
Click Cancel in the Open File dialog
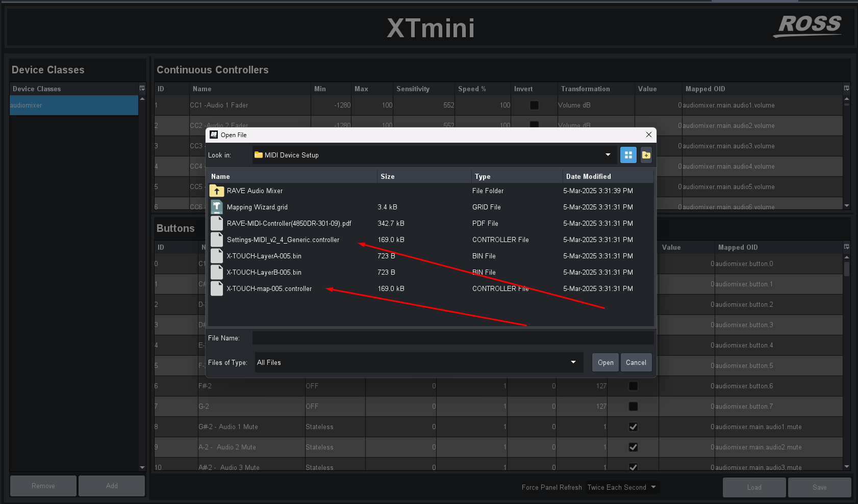point(636,362)
